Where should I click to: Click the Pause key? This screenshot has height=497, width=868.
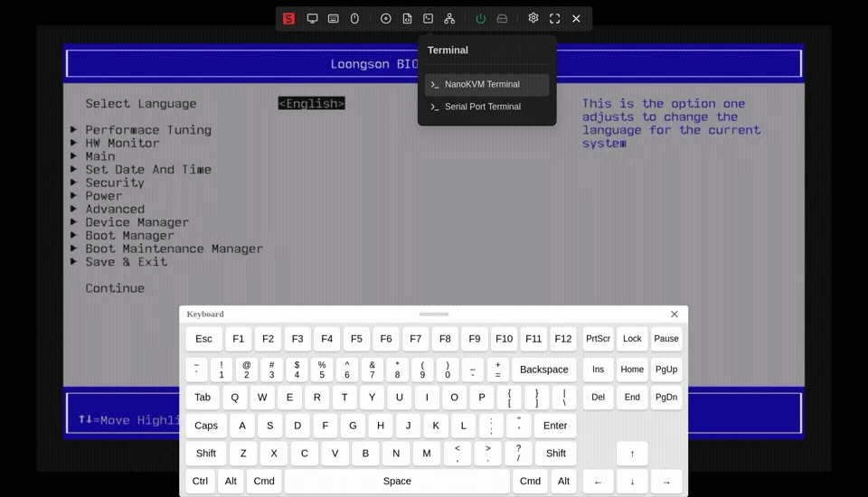666,339
